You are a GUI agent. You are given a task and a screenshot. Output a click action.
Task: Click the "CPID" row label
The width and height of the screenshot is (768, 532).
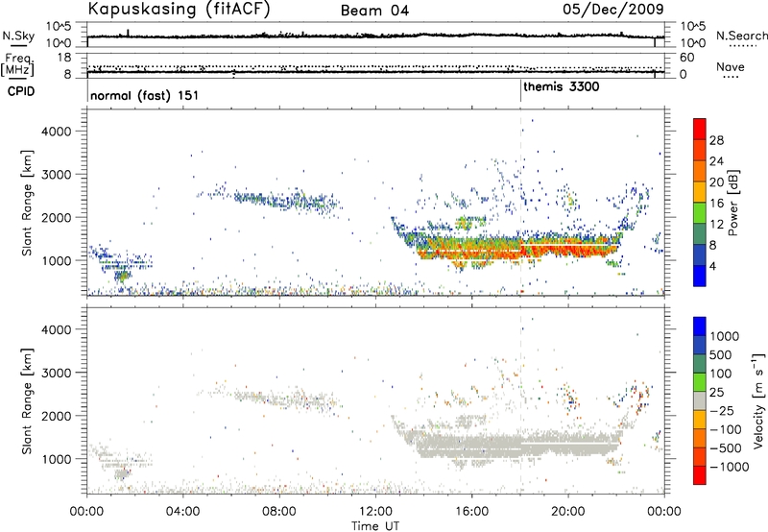(x=21, y=91)
